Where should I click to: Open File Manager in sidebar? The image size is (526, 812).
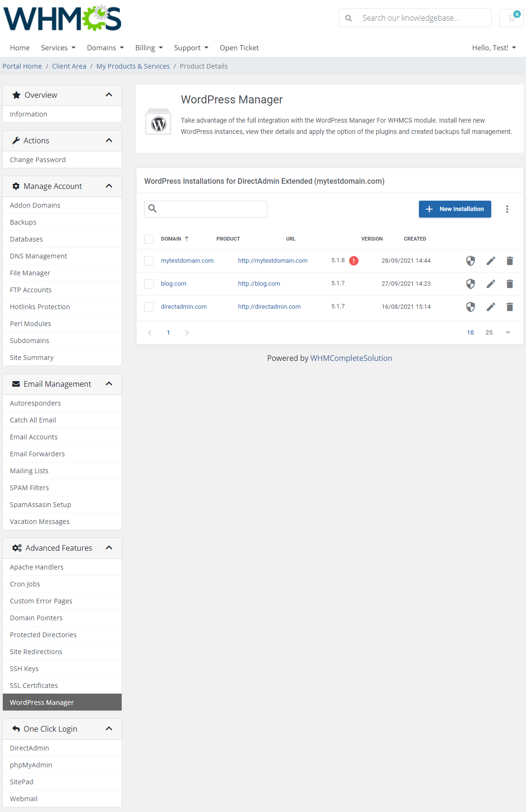(x=62, y=273)
